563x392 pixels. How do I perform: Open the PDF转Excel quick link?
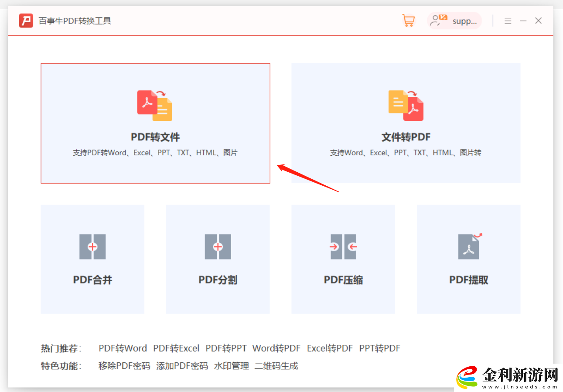point(176,348)
